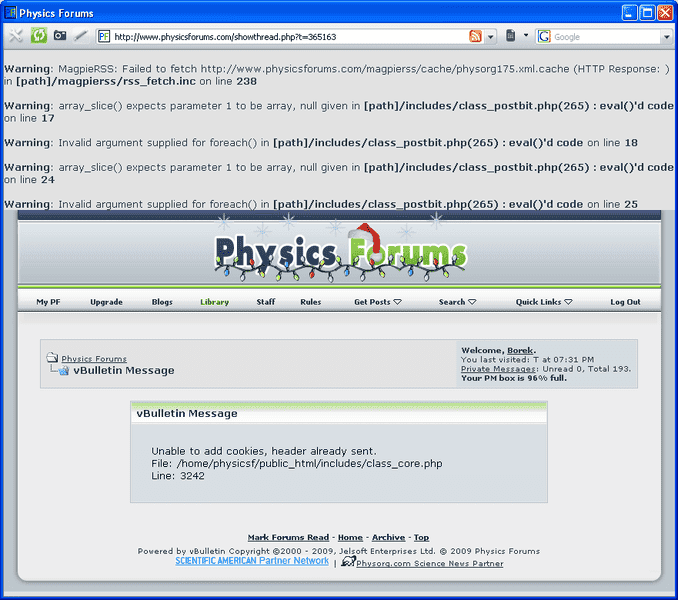Expand the Search dropdown menu
The image size is (678, 600).
click(457, 302)
